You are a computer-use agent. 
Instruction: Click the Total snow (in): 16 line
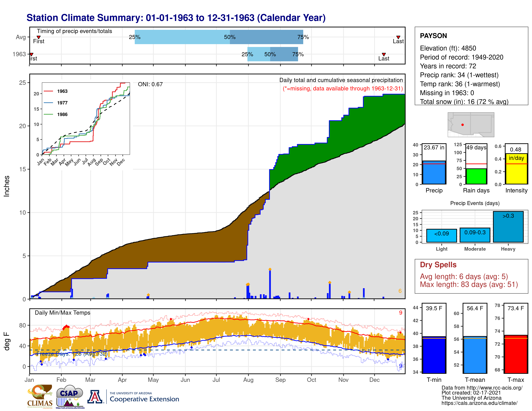tap(464, 102)
